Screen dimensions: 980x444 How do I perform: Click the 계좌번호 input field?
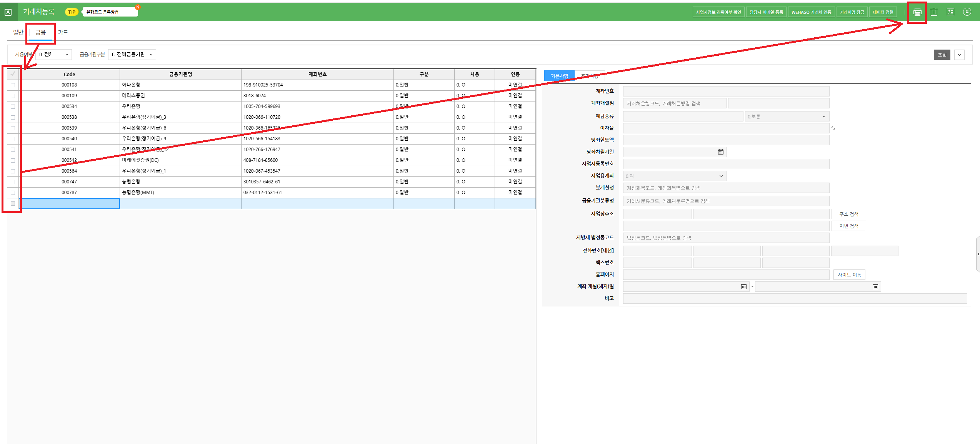pyautogui.click(x=726, y=91)
